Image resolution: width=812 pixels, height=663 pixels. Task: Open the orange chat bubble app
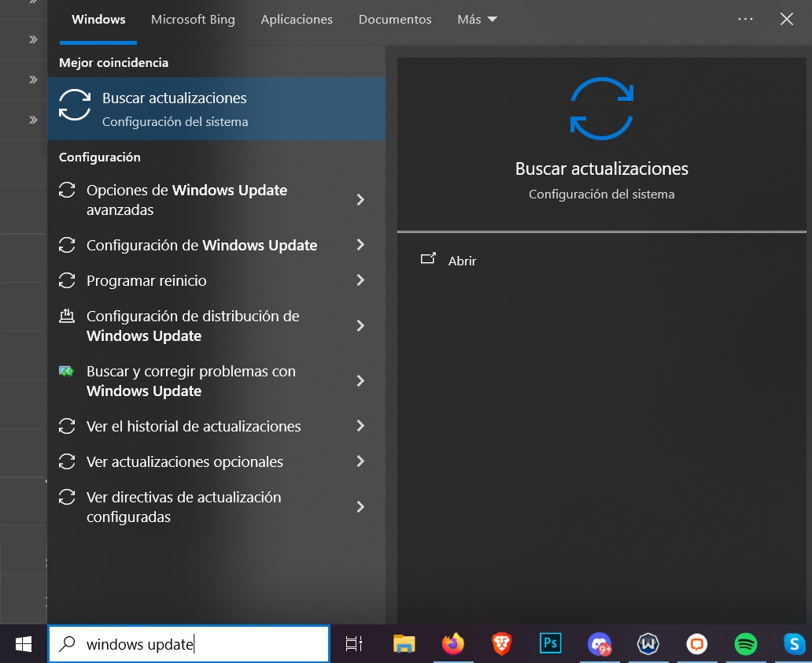(697, 644)
